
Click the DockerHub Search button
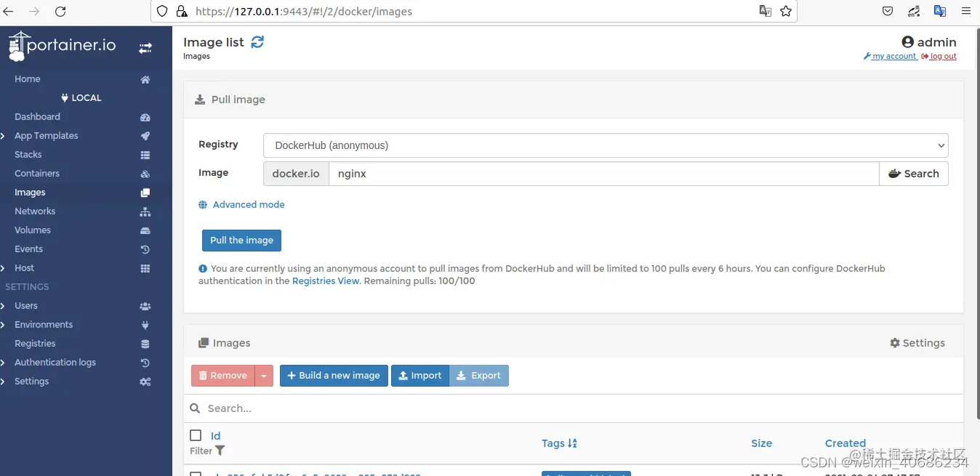(914, 174)
